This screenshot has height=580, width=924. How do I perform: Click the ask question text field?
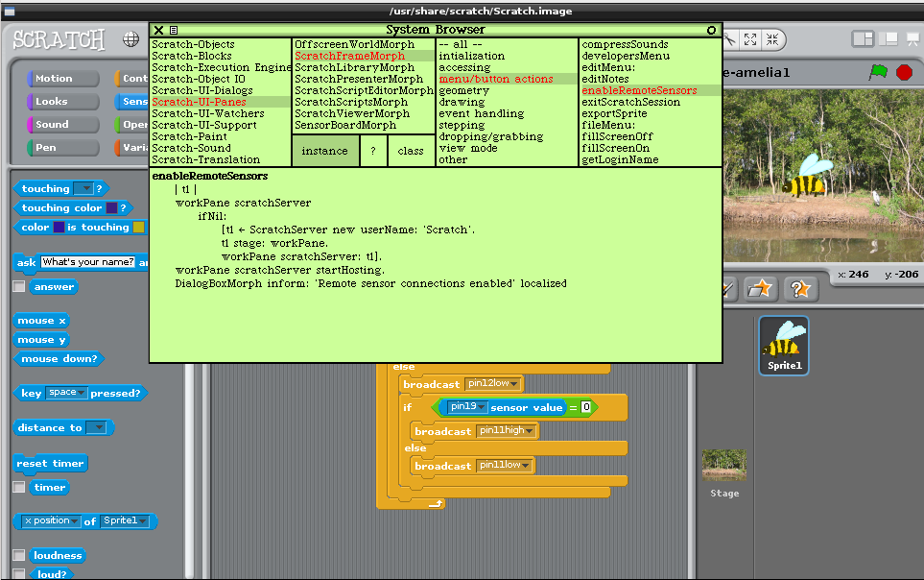tap(88, 262)
